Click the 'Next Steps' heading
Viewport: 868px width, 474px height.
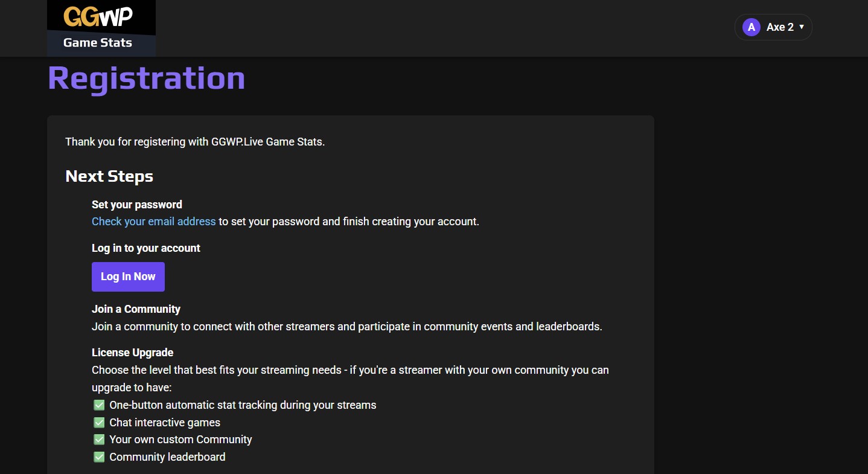pyautogui.click(x=109, y=176)
